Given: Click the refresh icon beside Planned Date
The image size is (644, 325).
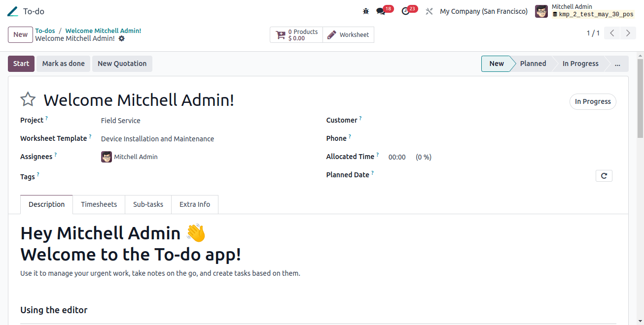Looking at the screenshot, I should coord(604,176).
